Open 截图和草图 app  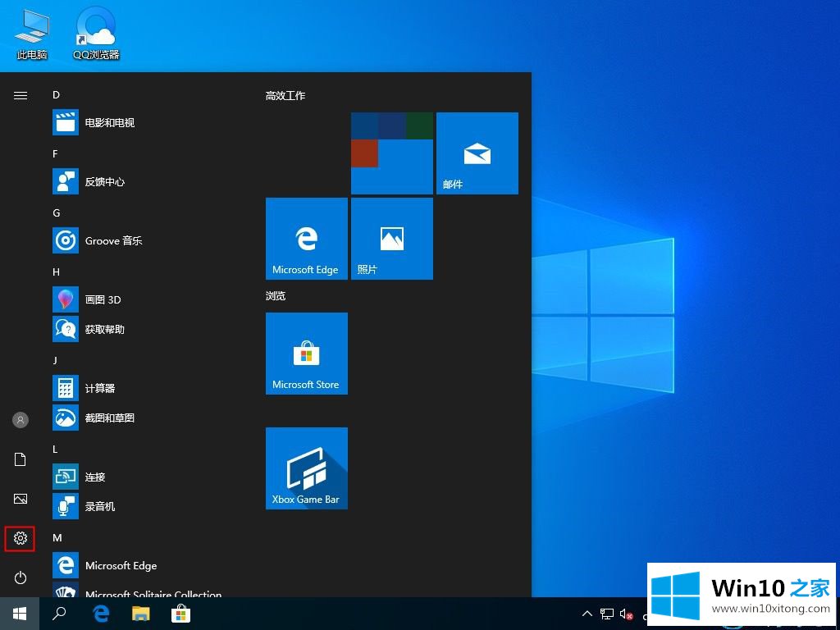click(145, 418)
